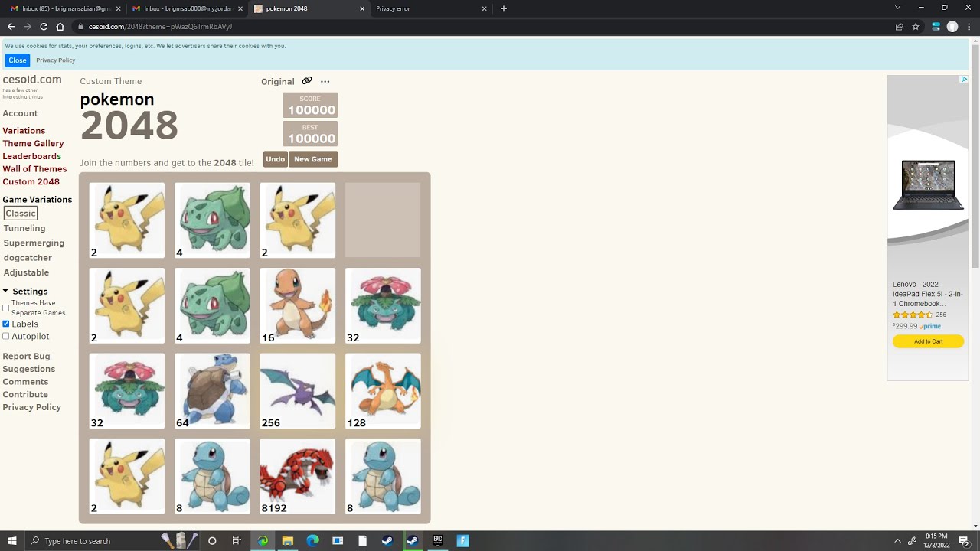This screenshot has height=551, width=980.
Task: Open Chrome's three-dot menu
Action: (x=969, y=26)
